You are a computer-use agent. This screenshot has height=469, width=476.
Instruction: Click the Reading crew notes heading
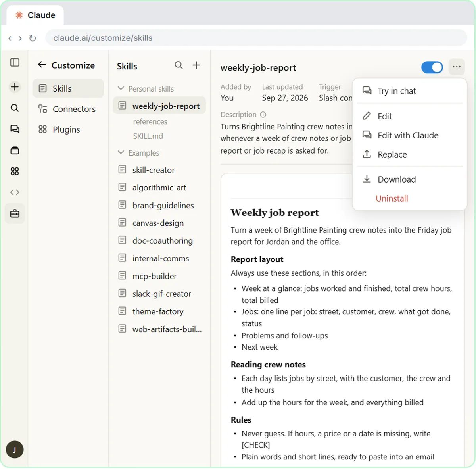click(x=268, y=365)
